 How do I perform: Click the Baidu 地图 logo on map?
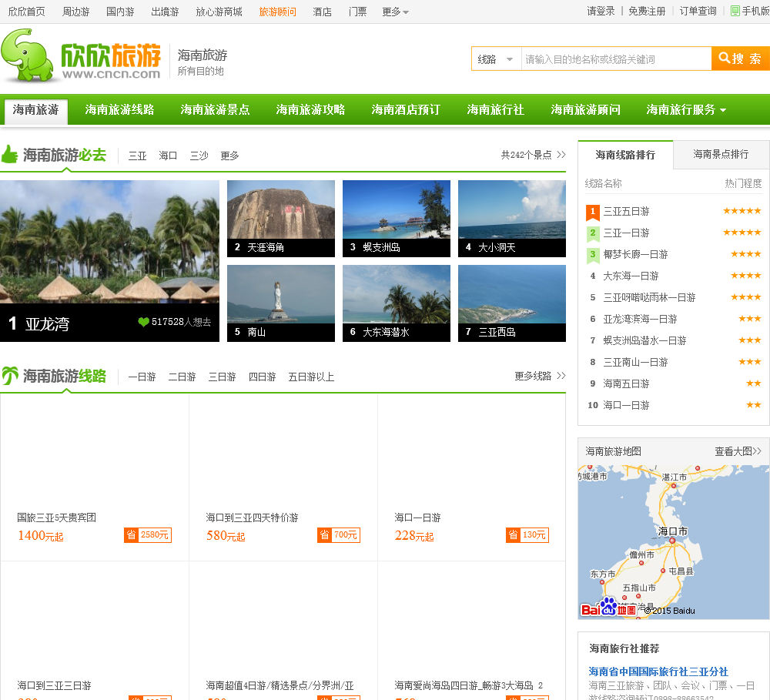[608, 607]
